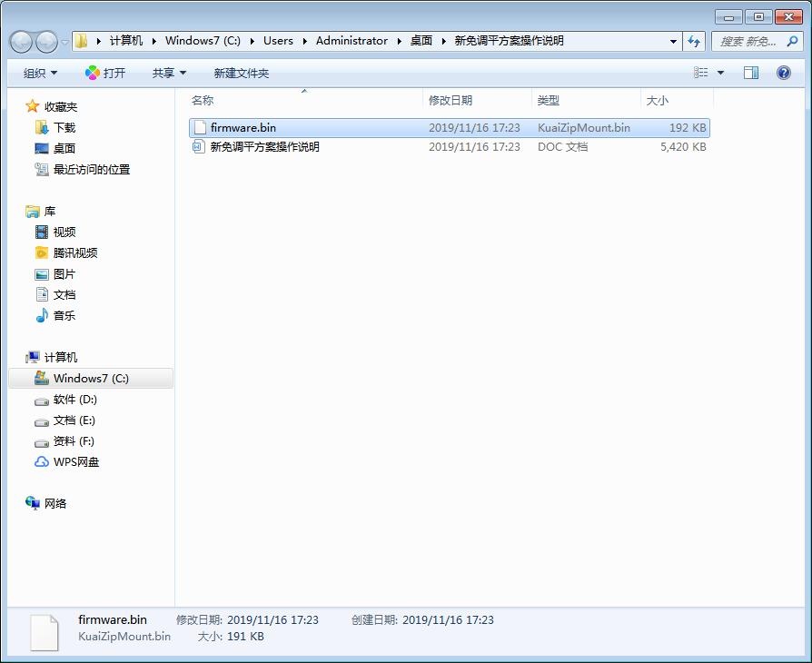
Task: Open 音乐 library in sidebar
Action: click(x=64, y=316)
